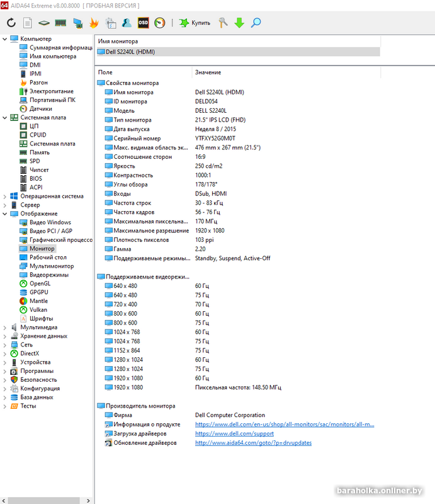This screenshot has width=435, height=504.
Task: Select the BIOS tree item
Action: pos(31,178)
